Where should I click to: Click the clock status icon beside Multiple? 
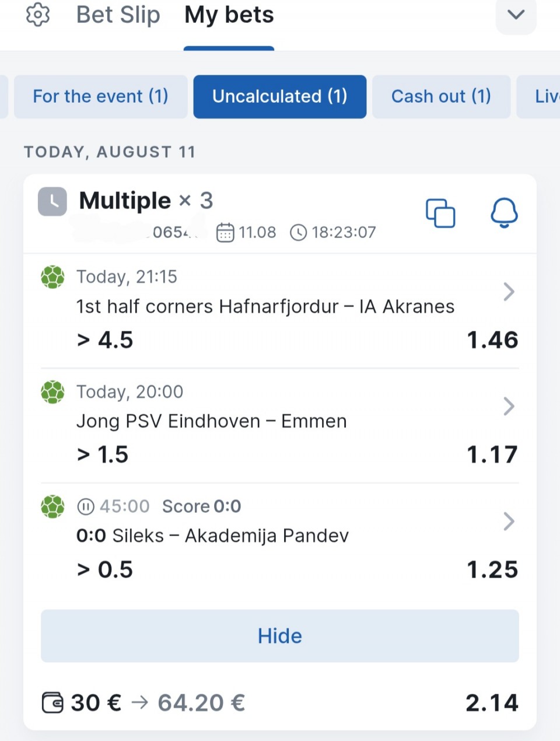coord(52,202)
